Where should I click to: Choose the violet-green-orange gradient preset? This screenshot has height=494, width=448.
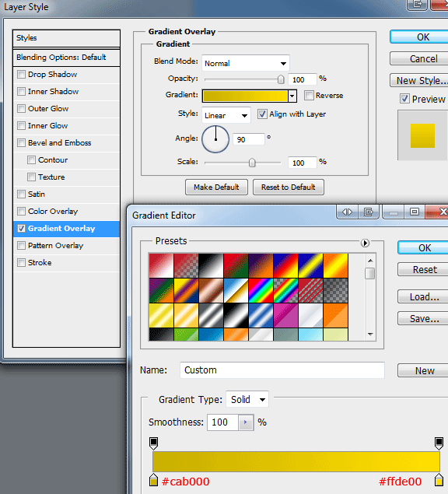(x=161, y=290)
